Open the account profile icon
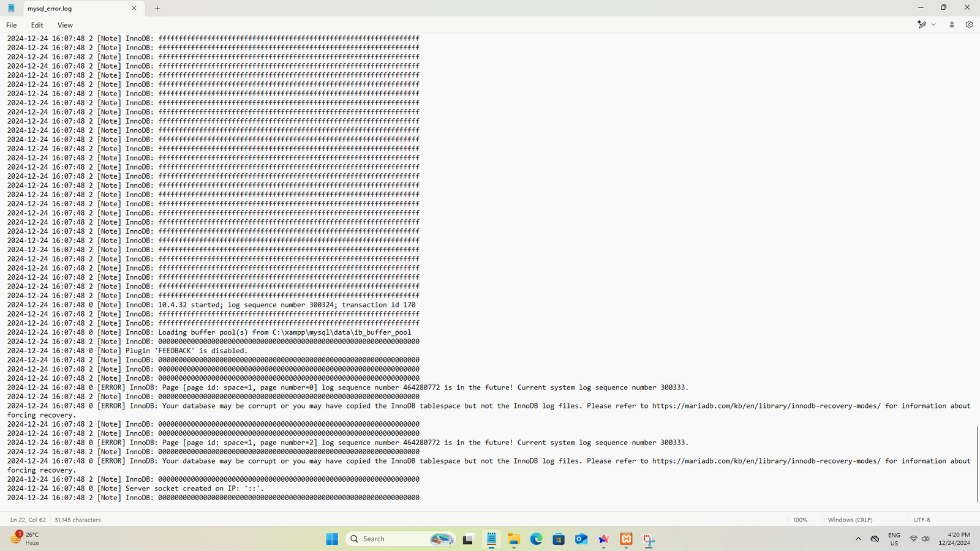980x551 pixels. (952, 24)
